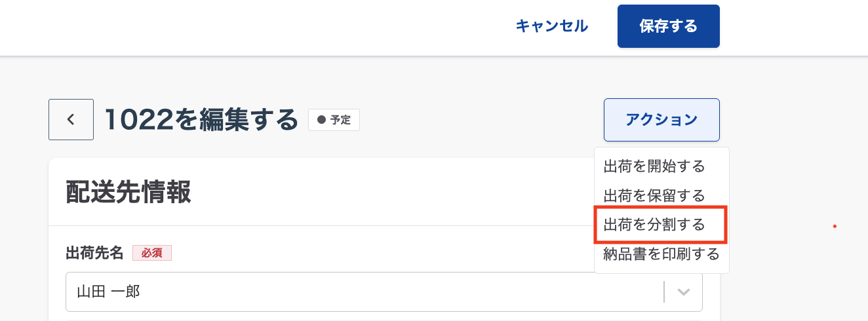Image resolution: width=868 pixels, height=321 pixels.
Task: Open the アクション dropdown button
Action: tap(661, 120)
